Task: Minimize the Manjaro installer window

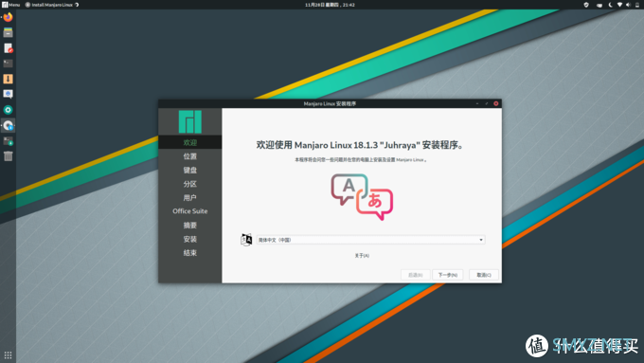Action: [x=477, y=103]
